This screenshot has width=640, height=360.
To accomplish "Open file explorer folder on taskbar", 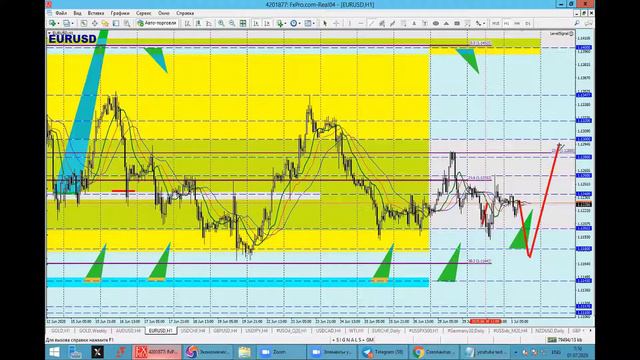I will point(244,352).
